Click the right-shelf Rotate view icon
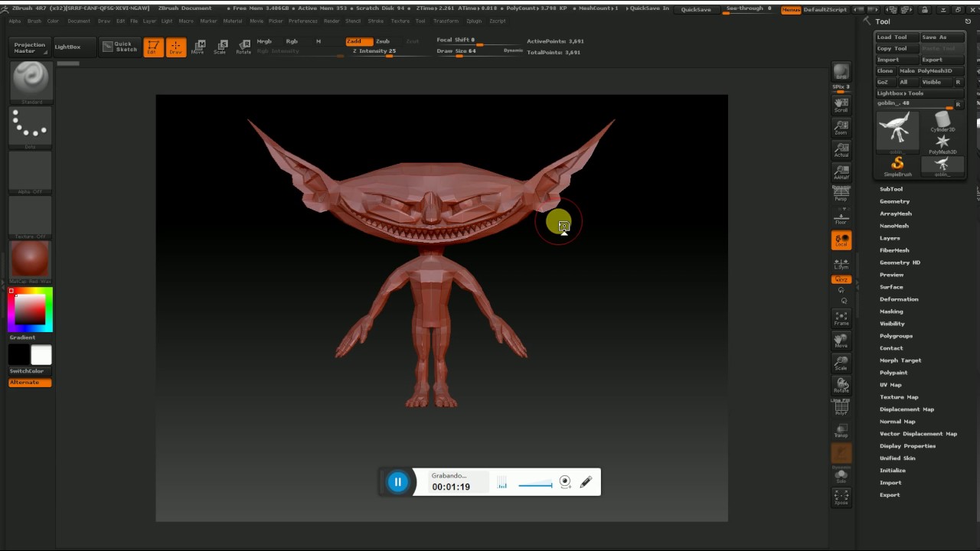 (x=841, y=385)
